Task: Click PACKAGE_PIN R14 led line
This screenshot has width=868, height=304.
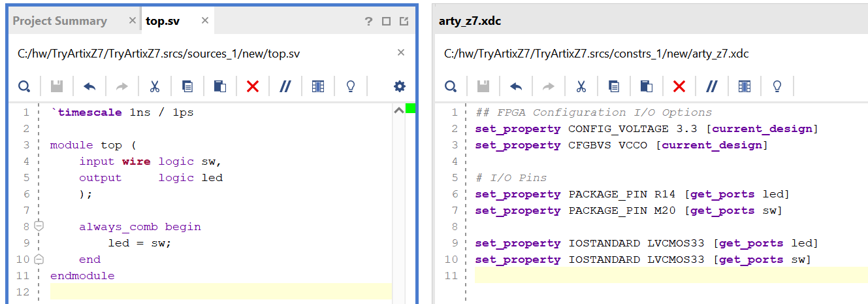Action: [632, 194]
